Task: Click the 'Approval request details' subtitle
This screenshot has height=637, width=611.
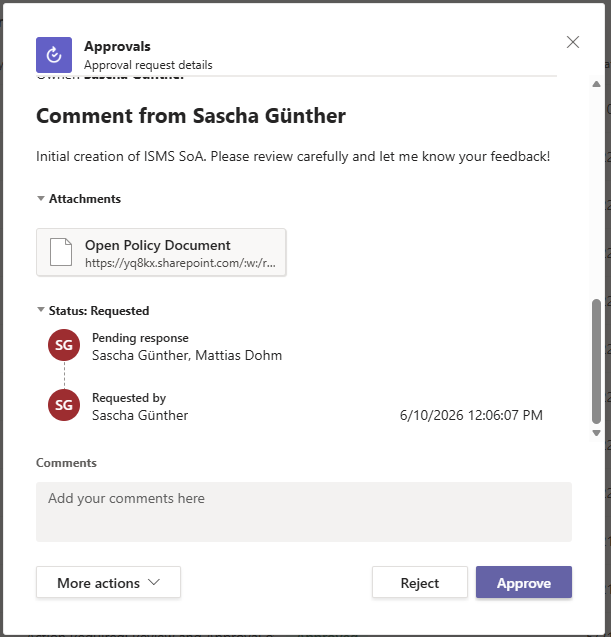Action: click(x=148, y=65)
